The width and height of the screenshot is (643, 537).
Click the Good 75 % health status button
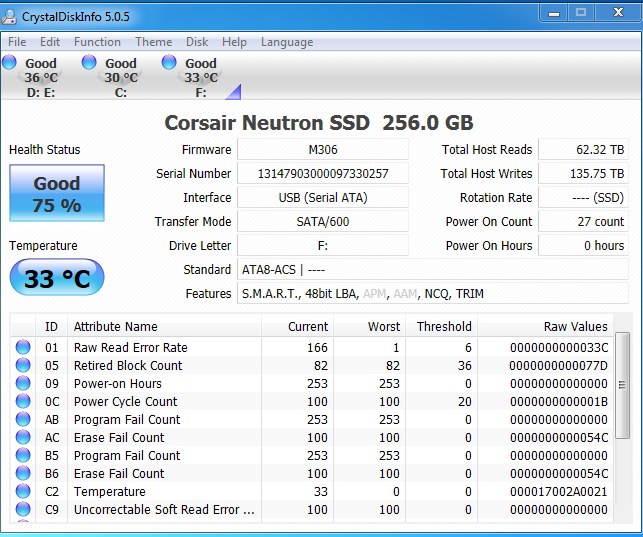coord(57,194)
